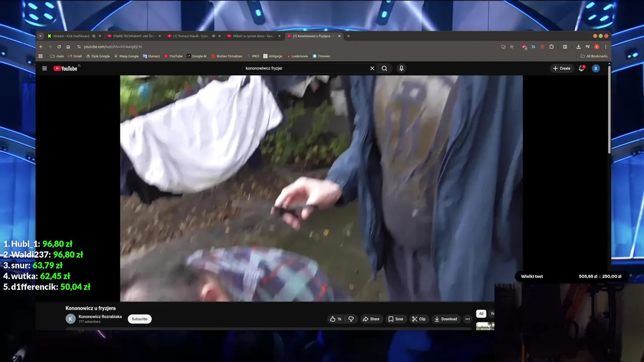
Task: Open the Lookmovie bookmark
Action: tap(297, 56)
